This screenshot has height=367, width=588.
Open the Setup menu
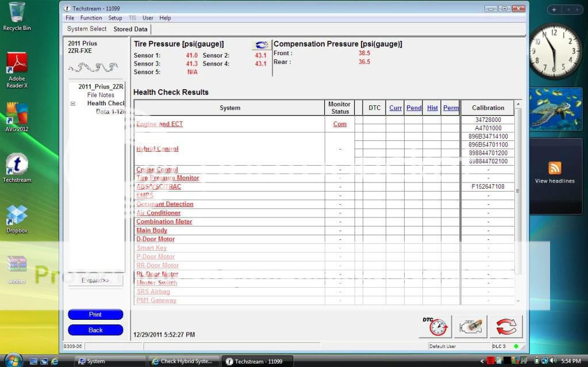click(x=115, y=18)
